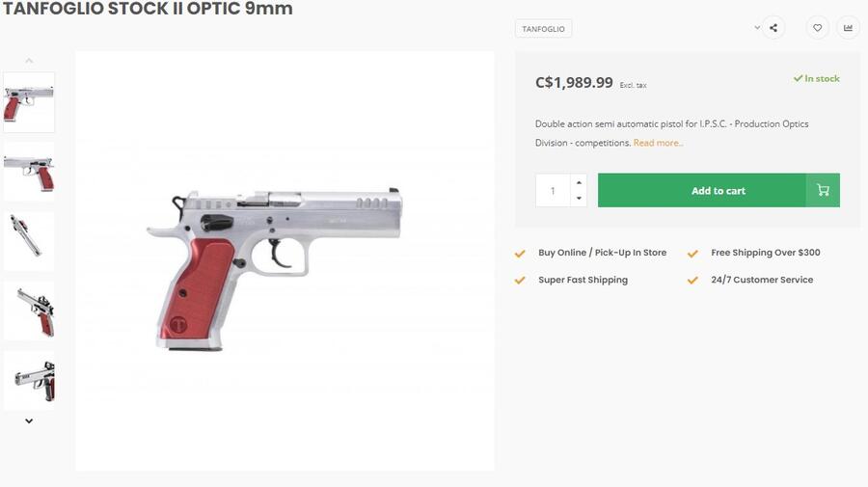Select the fifth pistol thumbnail
This screenshot has height=487, width=868.
[x=29, y=380]
